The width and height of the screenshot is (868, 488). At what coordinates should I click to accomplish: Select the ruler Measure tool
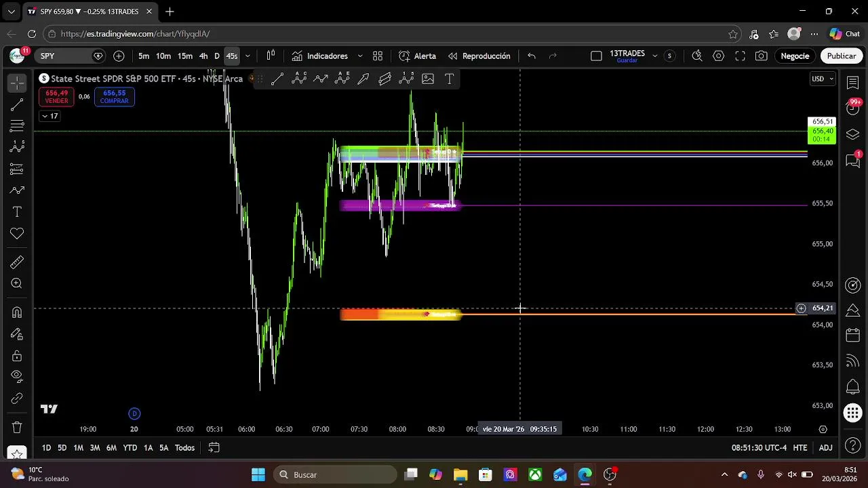(17, 262)
